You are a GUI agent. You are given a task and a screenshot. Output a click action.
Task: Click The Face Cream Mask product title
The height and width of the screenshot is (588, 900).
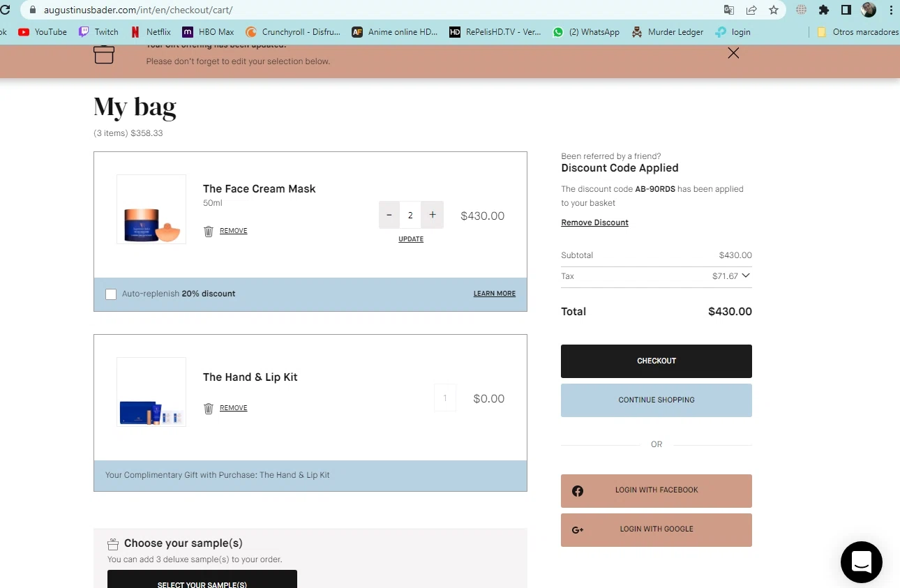click(x=260, y=189)
